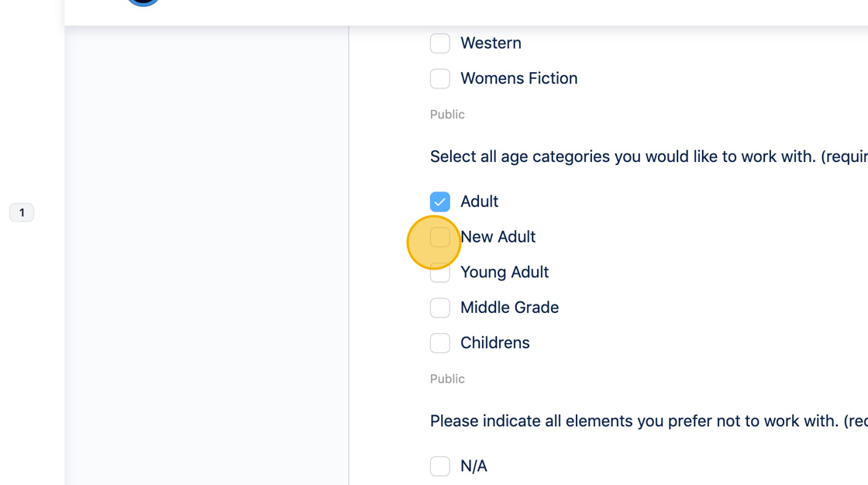Check the Western checkbox
The height and width of the screenshot is (485, 868).
[440, 43]
